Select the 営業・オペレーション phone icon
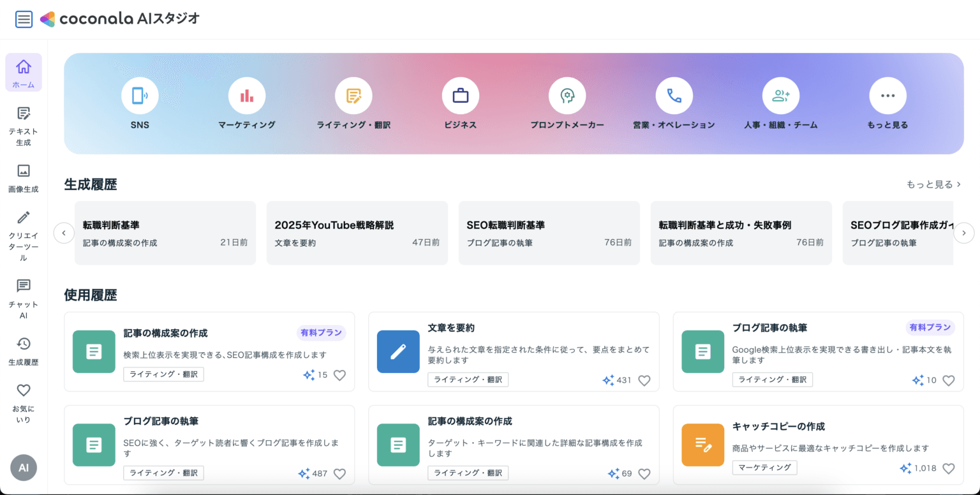The width and height of the screenshot is (980, 495). [x=674, y=95]
